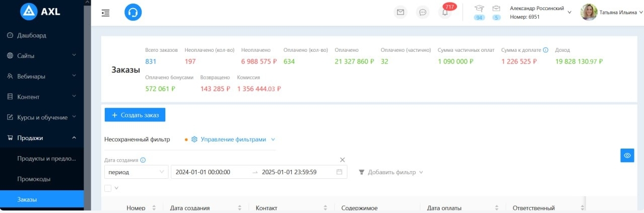The width and height of the screenshot is (644, 213).
Task: Expand Управление фильтрами dropdown
Action: (x=273, y=139)
